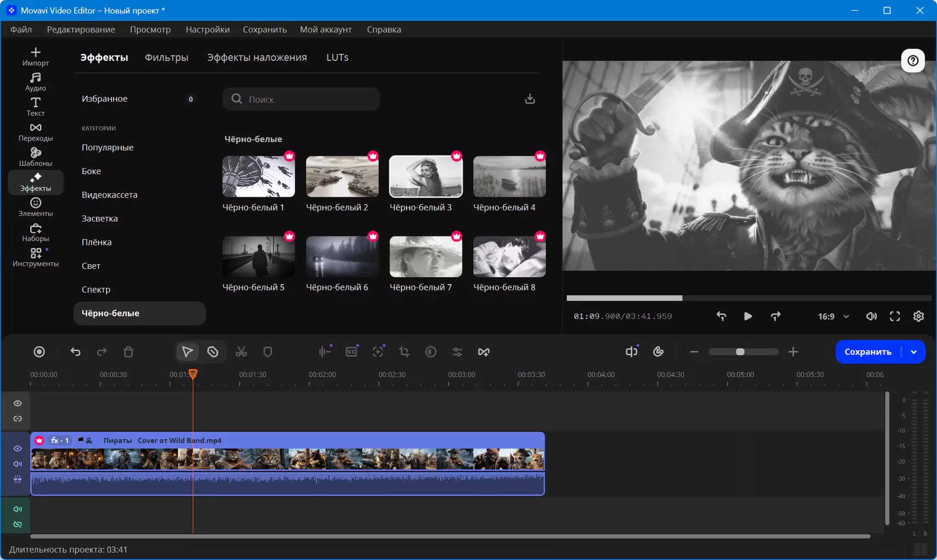Open the 16:9 aspect ratio dropdown
The height and width of the screenshot is (560, 937).
click(833, 316)
